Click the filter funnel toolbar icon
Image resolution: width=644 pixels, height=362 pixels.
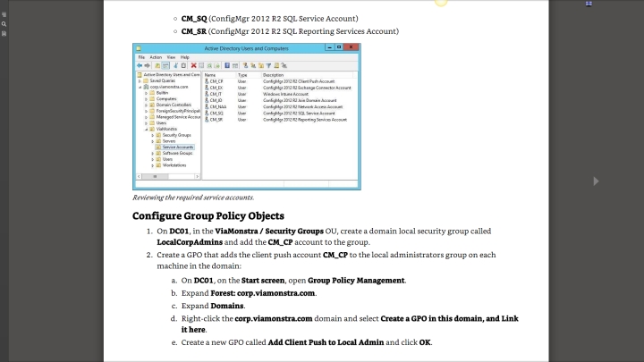click(267, 65)
